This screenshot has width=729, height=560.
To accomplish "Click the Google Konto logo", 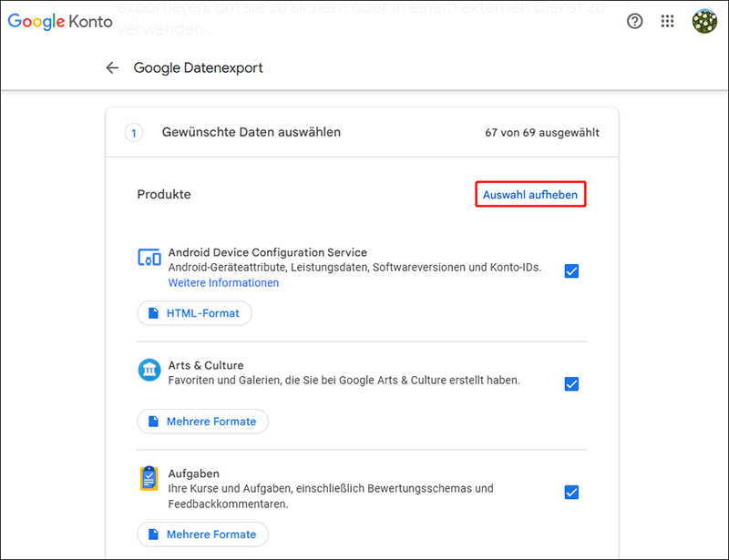I will click(x=60, y=21).
